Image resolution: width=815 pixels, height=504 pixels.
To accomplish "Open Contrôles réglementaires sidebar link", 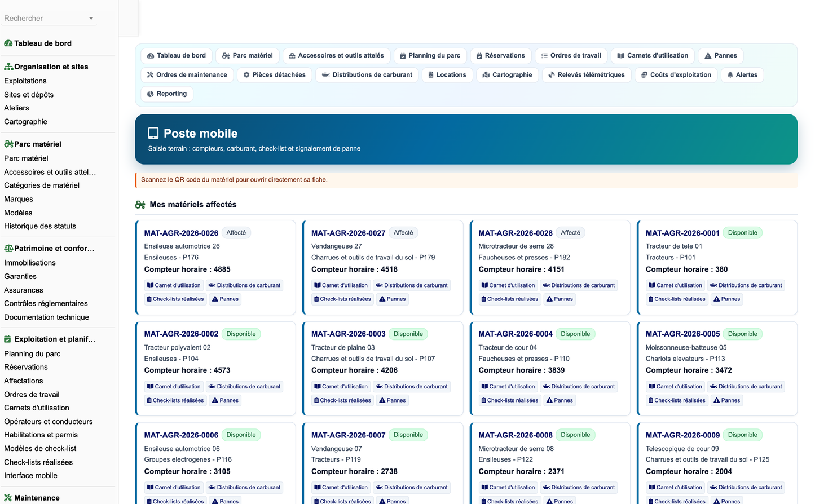I will pyautogui.click(x=46, y=303).
